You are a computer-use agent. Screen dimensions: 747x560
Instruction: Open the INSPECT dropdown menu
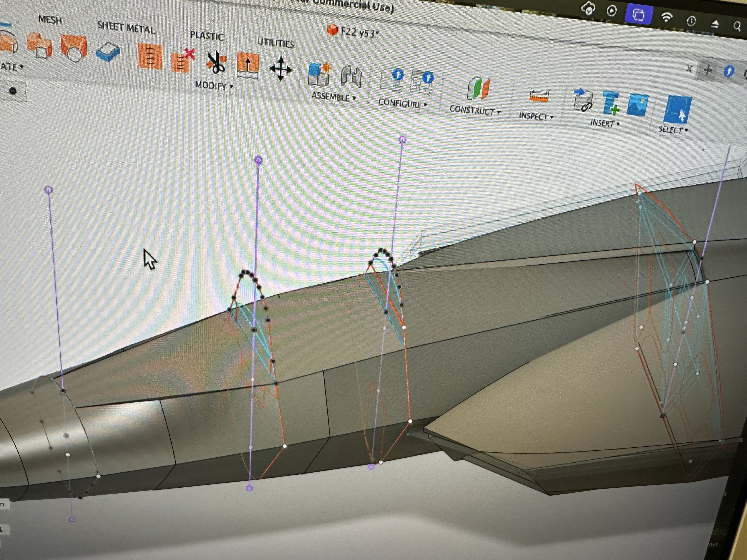(536, 116)
